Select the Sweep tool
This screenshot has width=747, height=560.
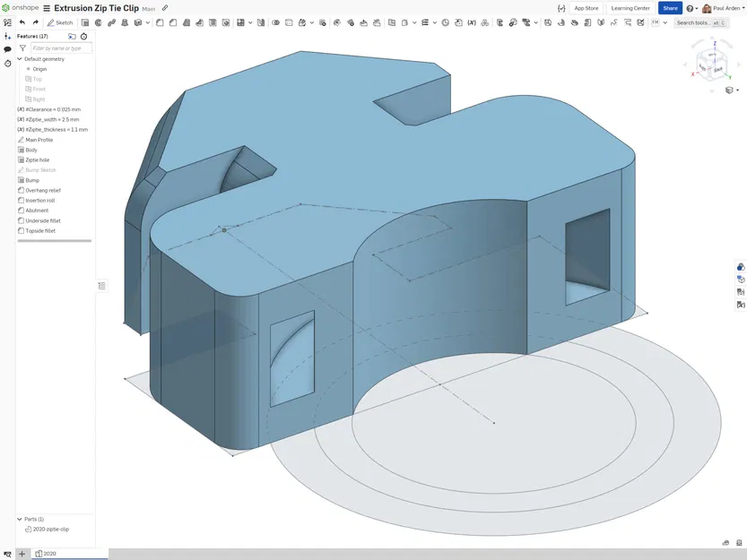111,22
